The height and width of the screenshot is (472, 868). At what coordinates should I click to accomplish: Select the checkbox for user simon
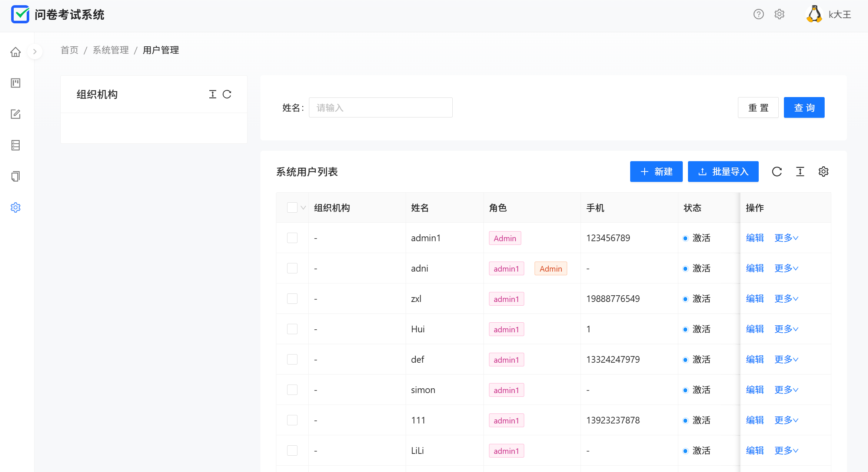pyautogui.click(x=292, y=390)
